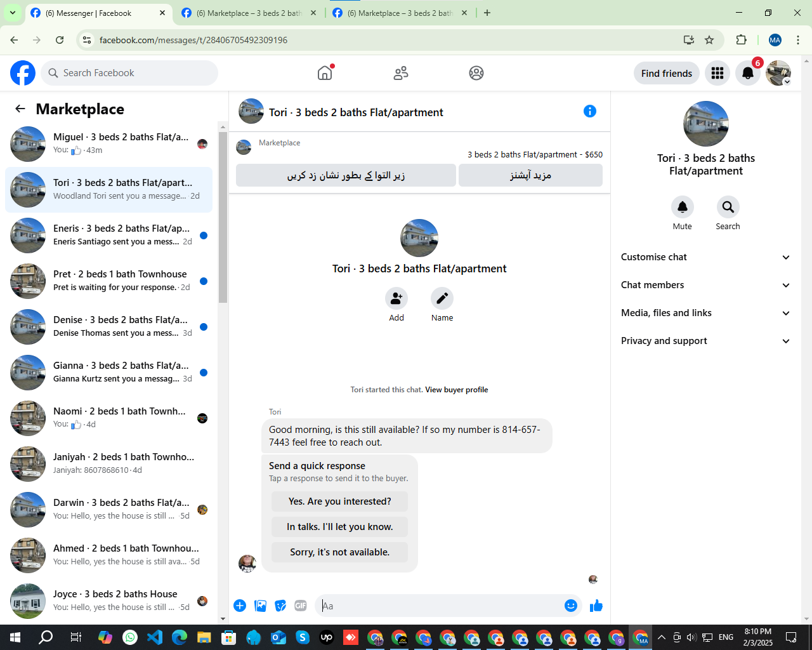The width and height of the screenshot is (812, 650).
Task: Select the Messenger | Facebook tab
Action: click(x=98, y=13)
